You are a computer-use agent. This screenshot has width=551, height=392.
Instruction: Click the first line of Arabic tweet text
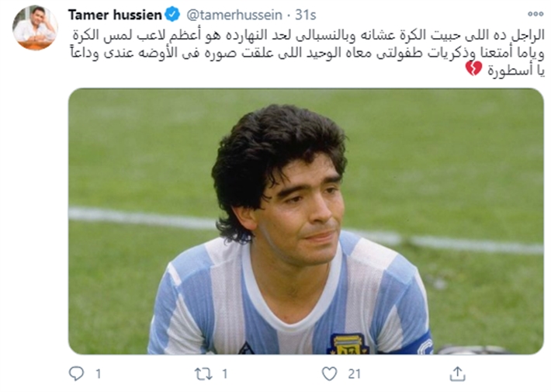coord(309,35)
